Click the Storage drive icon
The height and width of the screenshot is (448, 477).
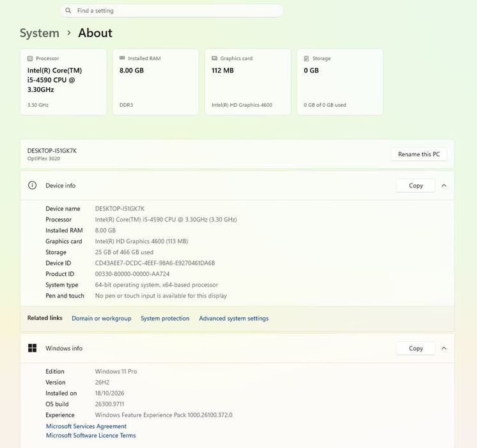pos(306,58)
